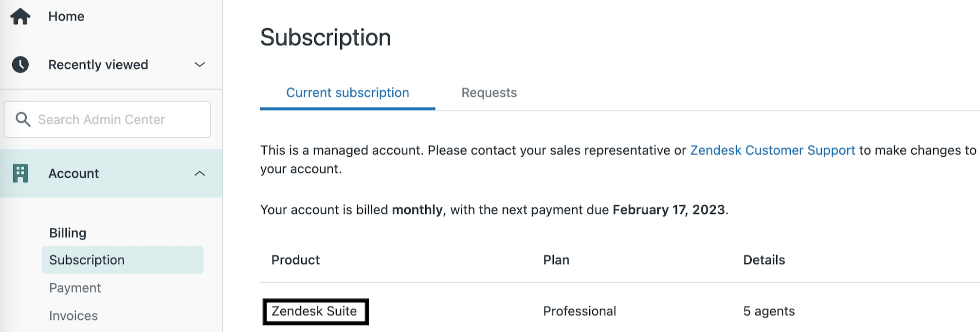Go to Billing in the sidebar

pyautogui.click(x=68, y=233)
